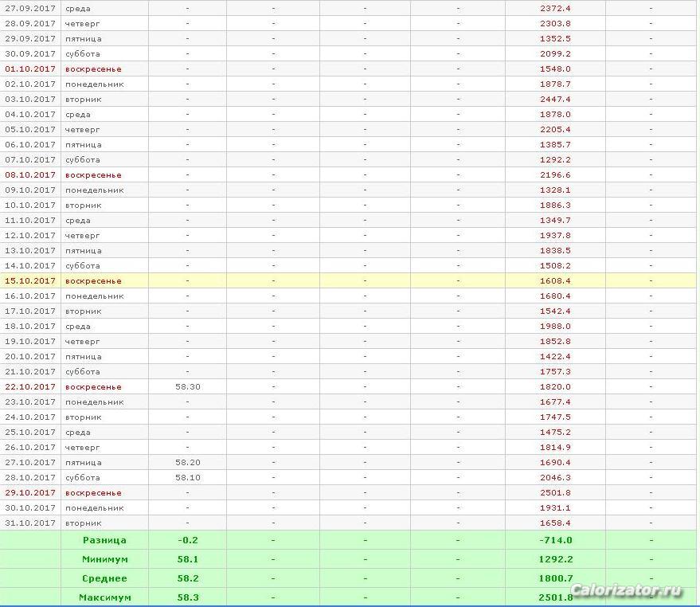Select calorie value 2447.4 for 03.10.2017
Screen dimensions: 700x607
[555, 100]
